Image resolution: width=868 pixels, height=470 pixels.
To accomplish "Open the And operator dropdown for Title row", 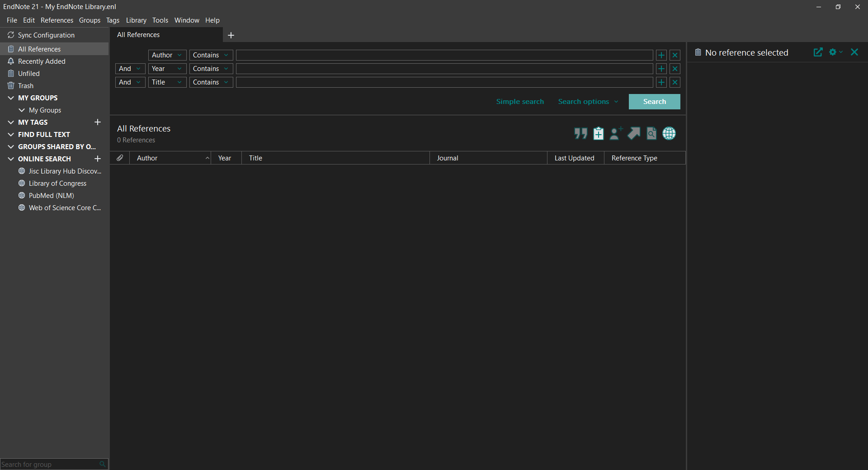I will point(130,82).
